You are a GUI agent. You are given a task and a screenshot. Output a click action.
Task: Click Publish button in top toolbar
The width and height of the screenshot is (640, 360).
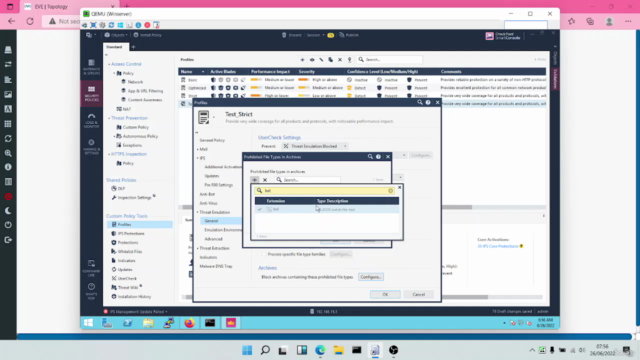(349, 35)
